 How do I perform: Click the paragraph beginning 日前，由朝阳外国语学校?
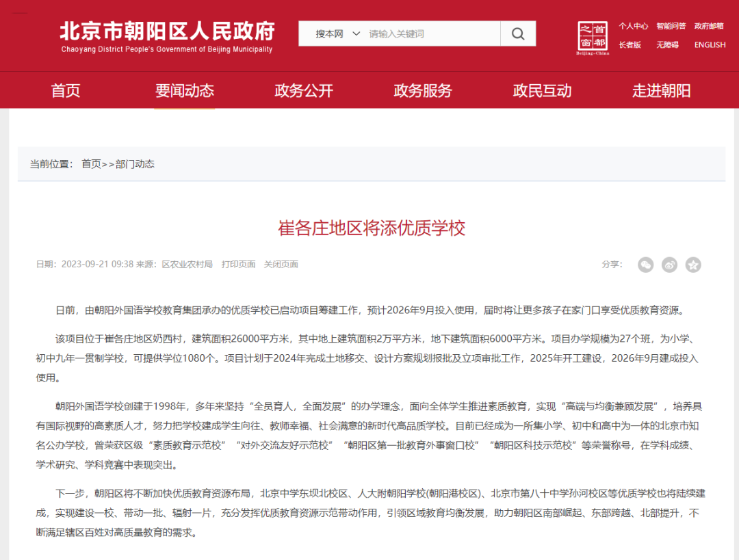coord(372,310)
